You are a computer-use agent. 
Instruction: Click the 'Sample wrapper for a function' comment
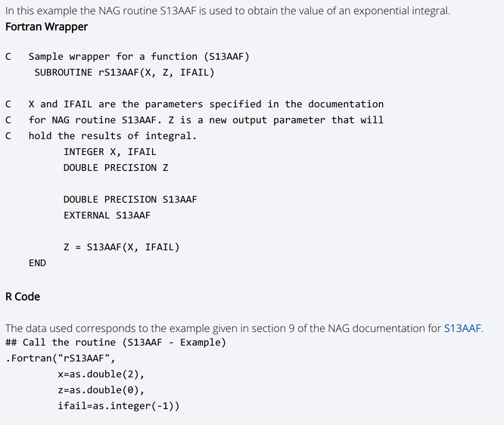coord(127,57)
